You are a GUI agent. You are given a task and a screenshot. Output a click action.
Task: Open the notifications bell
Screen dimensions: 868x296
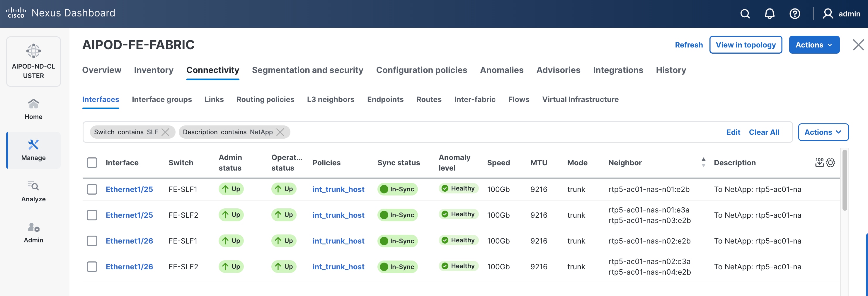[770, 14]
